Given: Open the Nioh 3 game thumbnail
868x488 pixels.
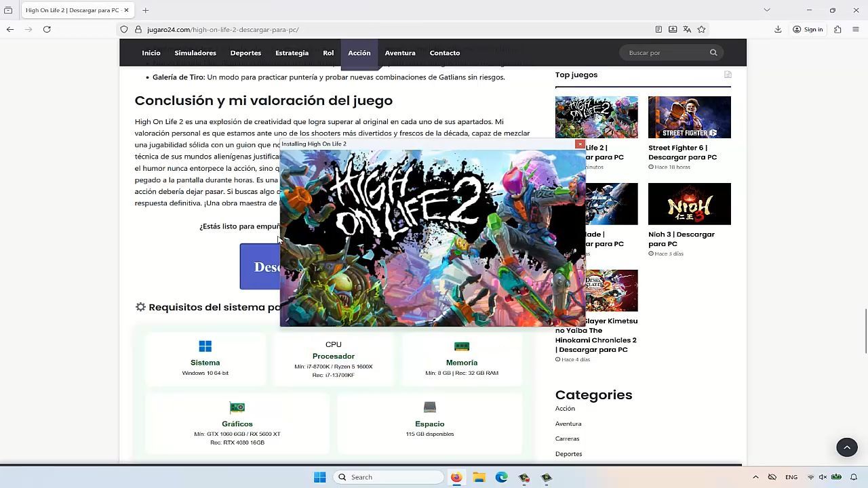Looking at the screenshot, I should tap(689, 204).
